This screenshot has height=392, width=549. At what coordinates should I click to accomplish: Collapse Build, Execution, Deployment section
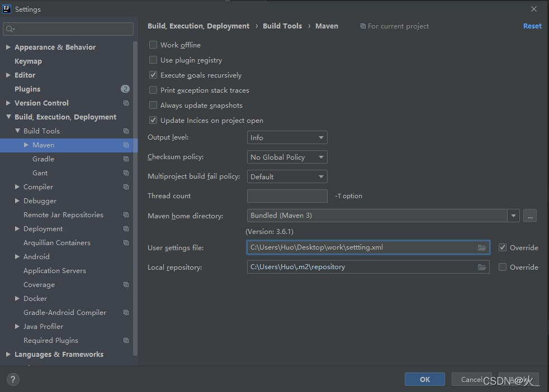pyautogui.click(x=8, y=117)
